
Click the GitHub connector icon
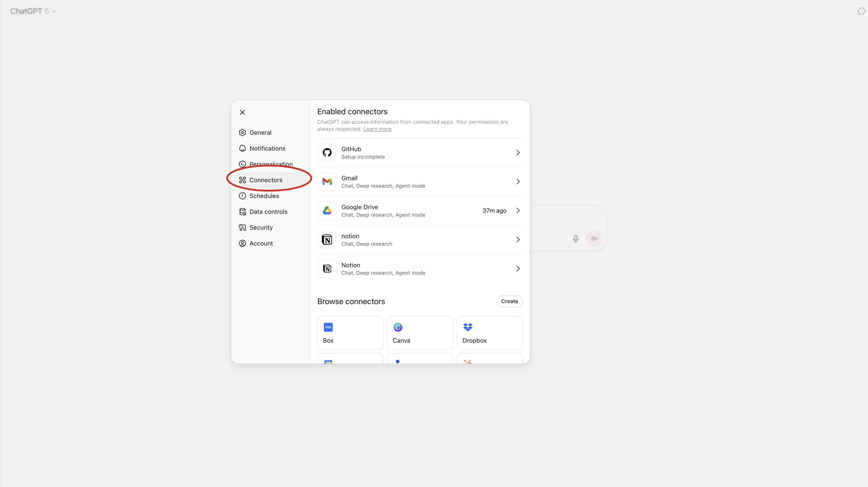[327, 153]
